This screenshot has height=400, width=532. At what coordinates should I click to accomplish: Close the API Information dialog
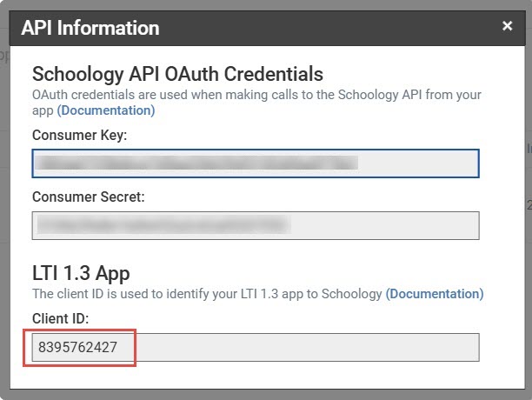click(507, 26)
